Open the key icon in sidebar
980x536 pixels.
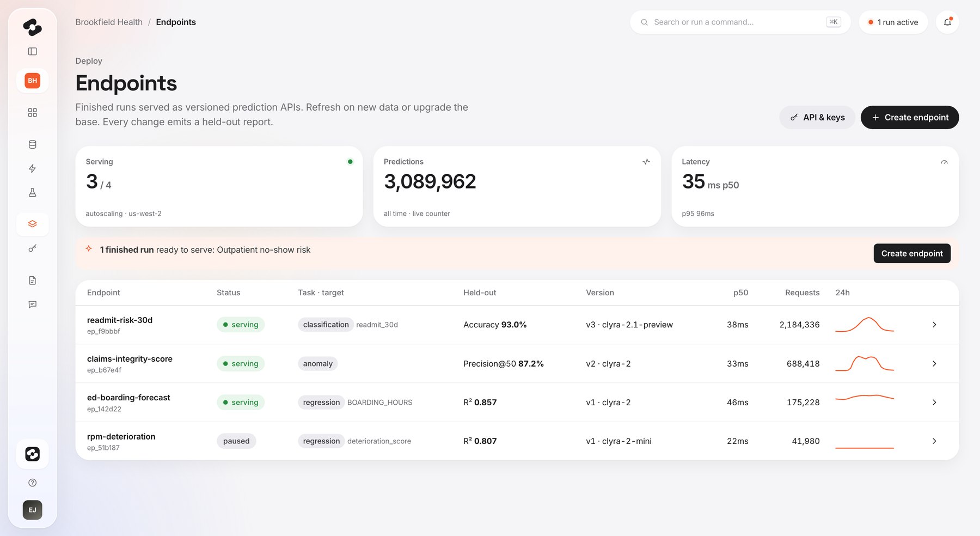(x=32, y=248)
